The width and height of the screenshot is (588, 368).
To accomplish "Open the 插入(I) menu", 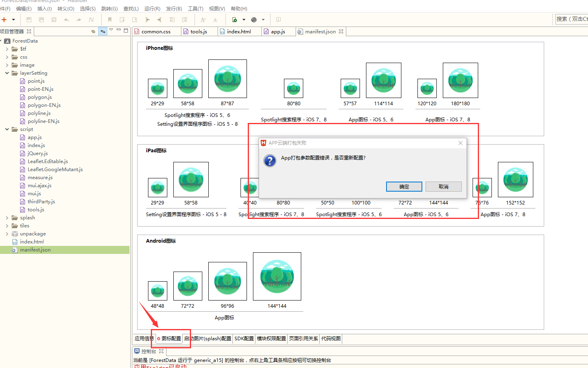I will pyautogui.click(x=44, y=8).
